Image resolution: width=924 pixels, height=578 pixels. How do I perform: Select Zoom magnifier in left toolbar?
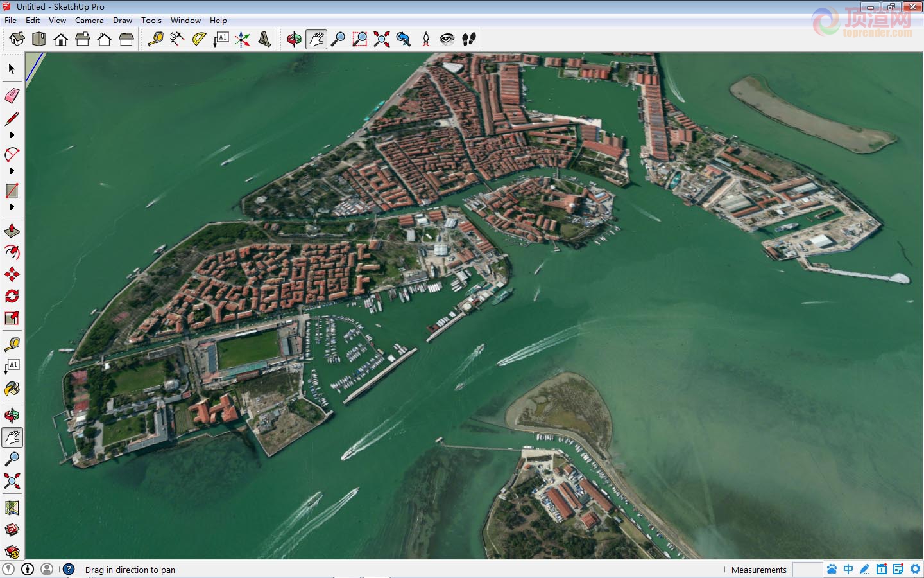point(12,459)
